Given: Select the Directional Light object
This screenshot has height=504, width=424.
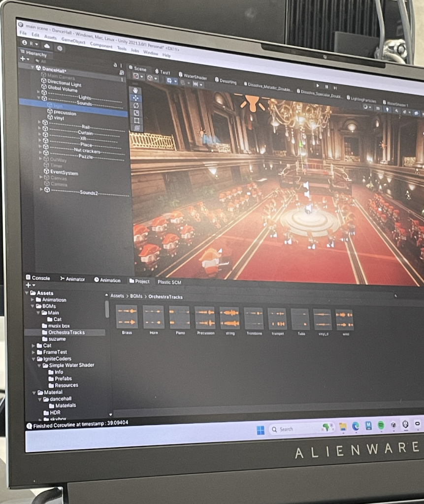Looking at the screenshot, I should pos(61,83).
